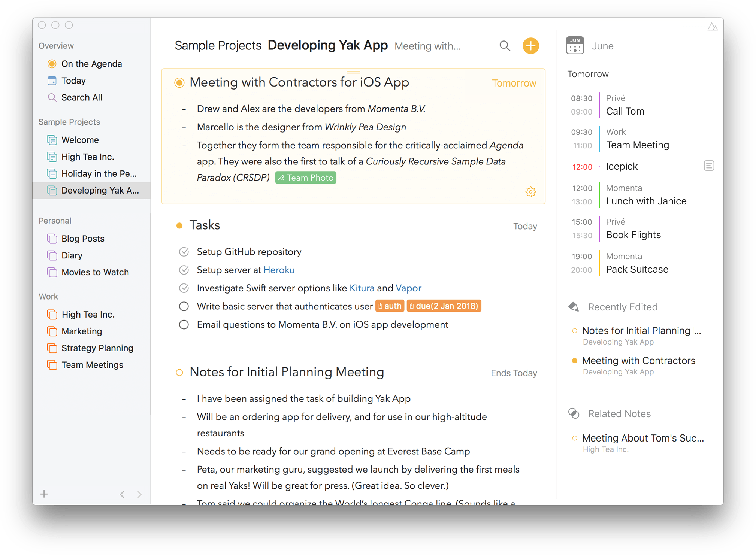Toggle the Setup server at Heroku checkbox
756x555 pixels.
tap(183, 270)
